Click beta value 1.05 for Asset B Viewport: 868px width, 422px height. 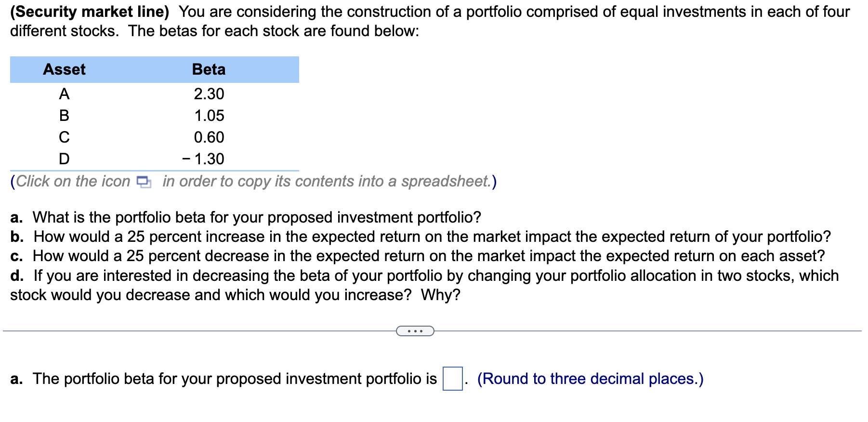point(209,116)
